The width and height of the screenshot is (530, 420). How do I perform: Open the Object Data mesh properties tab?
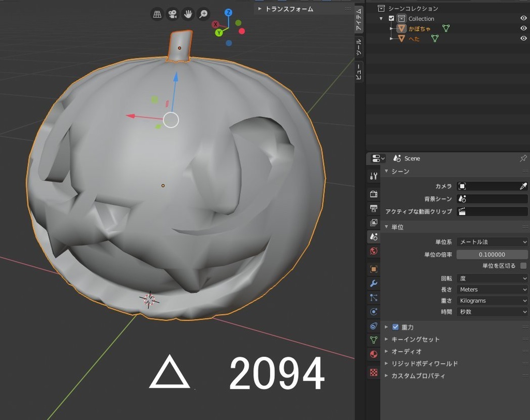click(x=374, y=340)
